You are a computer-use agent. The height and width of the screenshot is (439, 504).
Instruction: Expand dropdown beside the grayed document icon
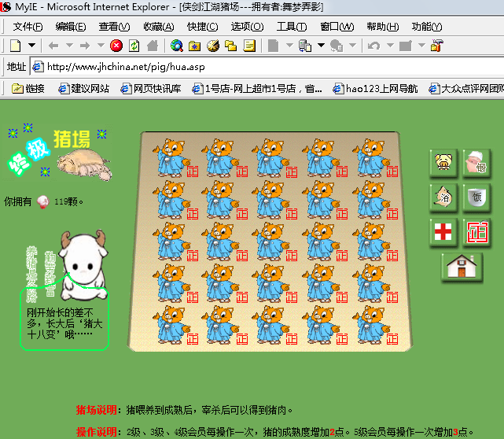click(x=289, y=46)
